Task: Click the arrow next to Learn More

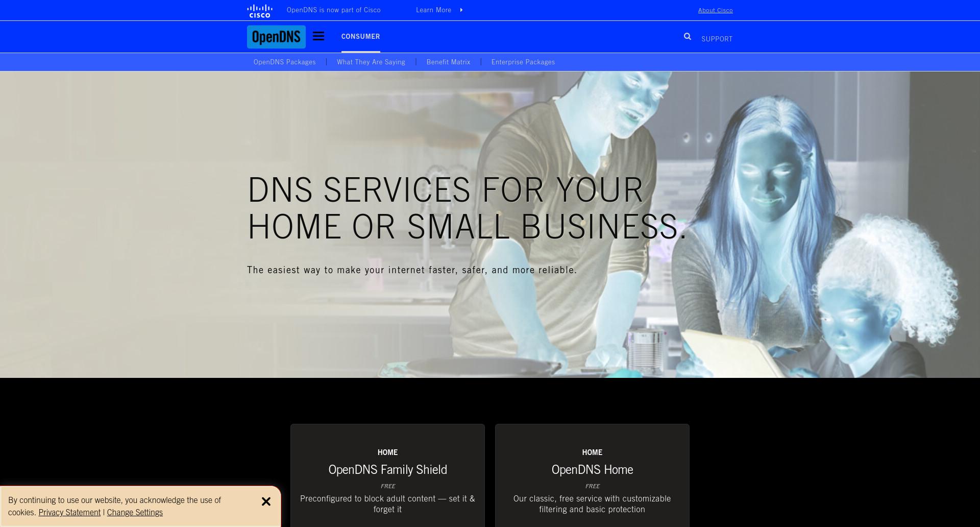Action: (461, 10)
